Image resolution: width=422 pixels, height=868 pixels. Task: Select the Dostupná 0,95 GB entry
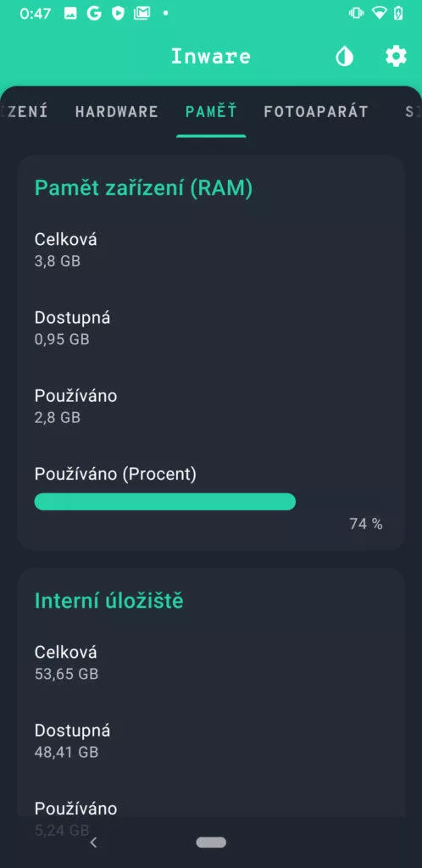pos(211,328)
